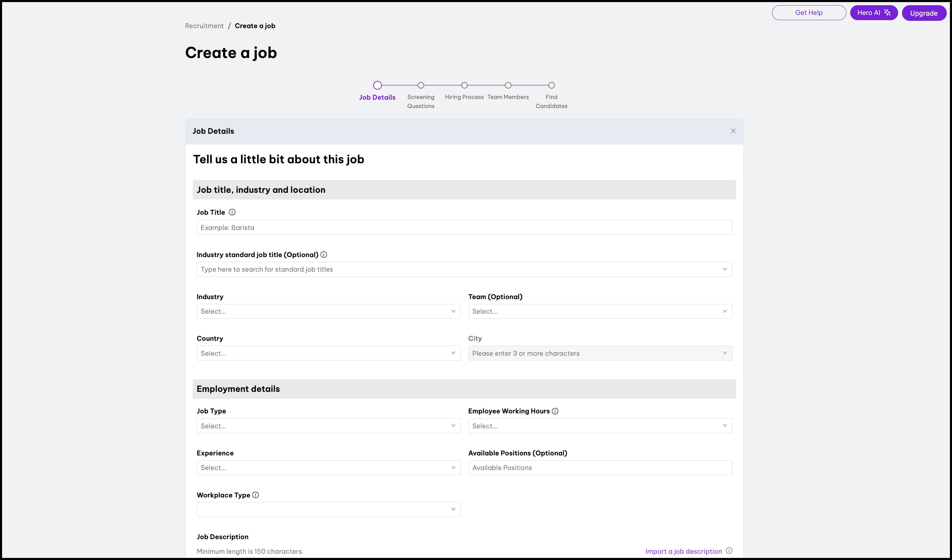Click the Workplace Type info icon
952x560 pixels.
[255, 495]
